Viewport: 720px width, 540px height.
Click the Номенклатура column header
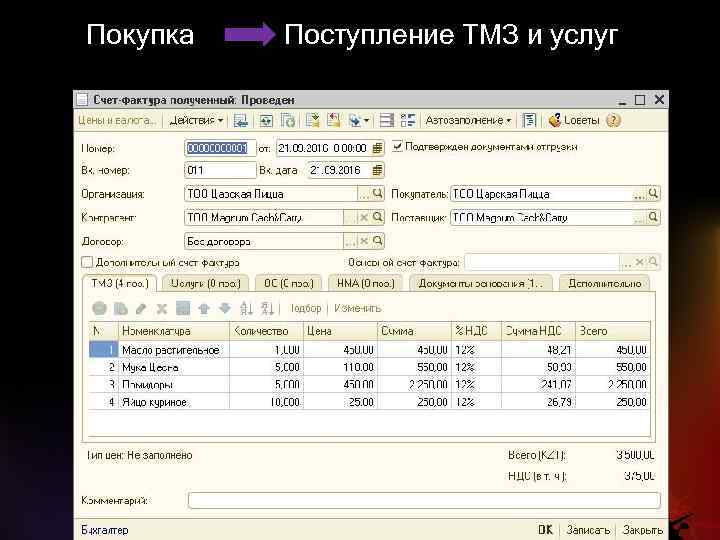[174, 331]
